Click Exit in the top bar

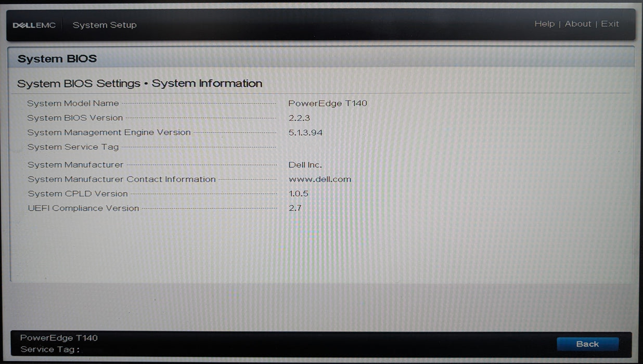click(x=610, y=24)
